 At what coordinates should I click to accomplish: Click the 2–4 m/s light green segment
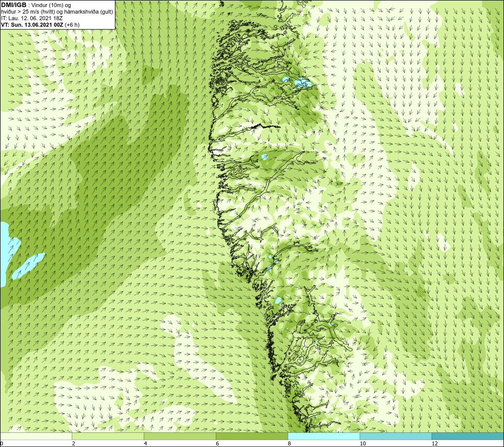108,436
